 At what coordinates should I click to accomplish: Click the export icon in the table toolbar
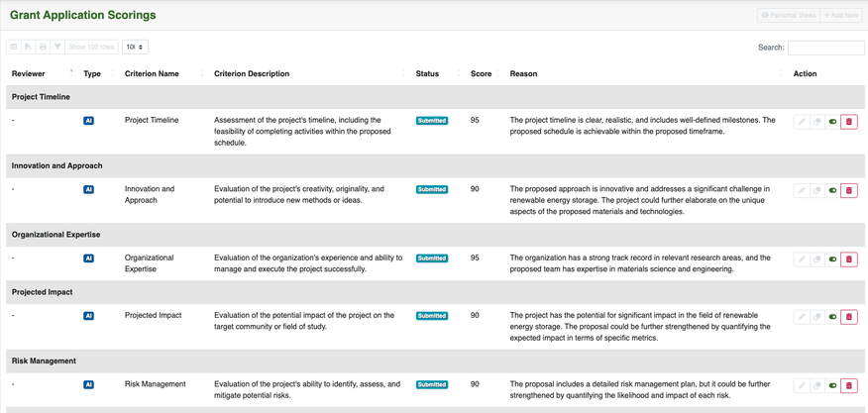(x=28, y=47)
